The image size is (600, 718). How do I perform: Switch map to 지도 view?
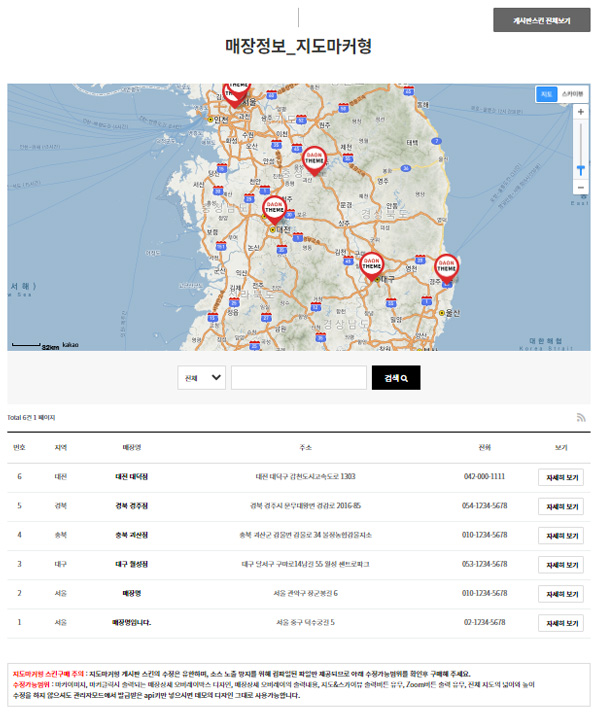coord(546,93)
